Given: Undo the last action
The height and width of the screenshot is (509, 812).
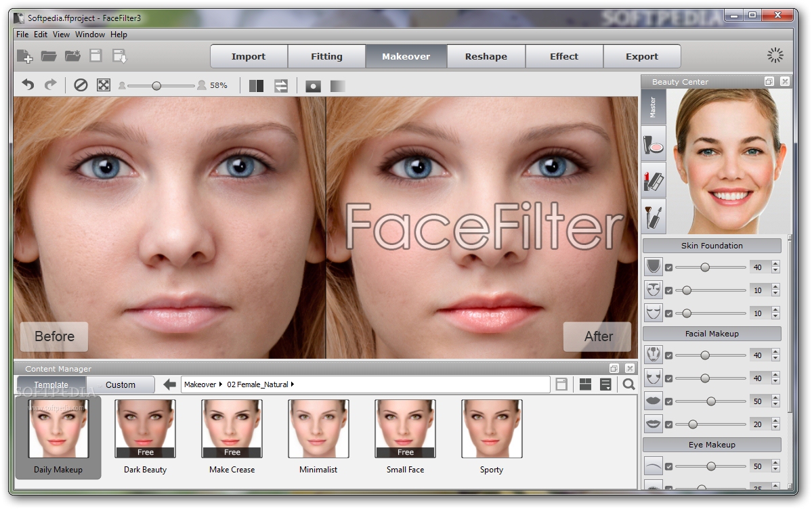Looking at the screenshot, I should coord(28,85).
